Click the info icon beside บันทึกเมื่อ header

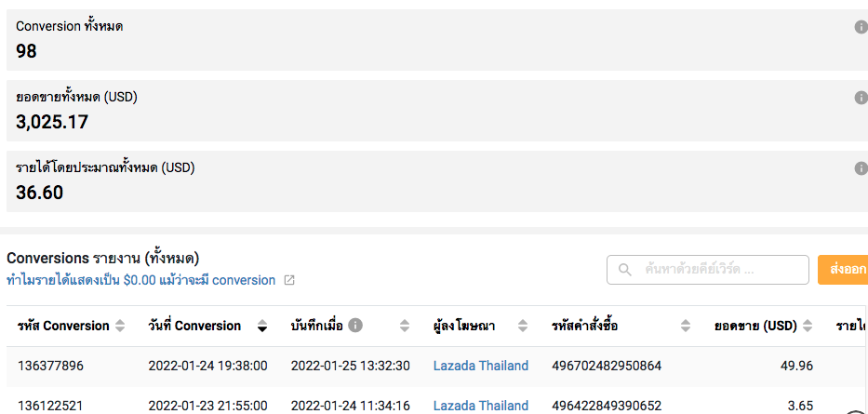coord(355,326)
